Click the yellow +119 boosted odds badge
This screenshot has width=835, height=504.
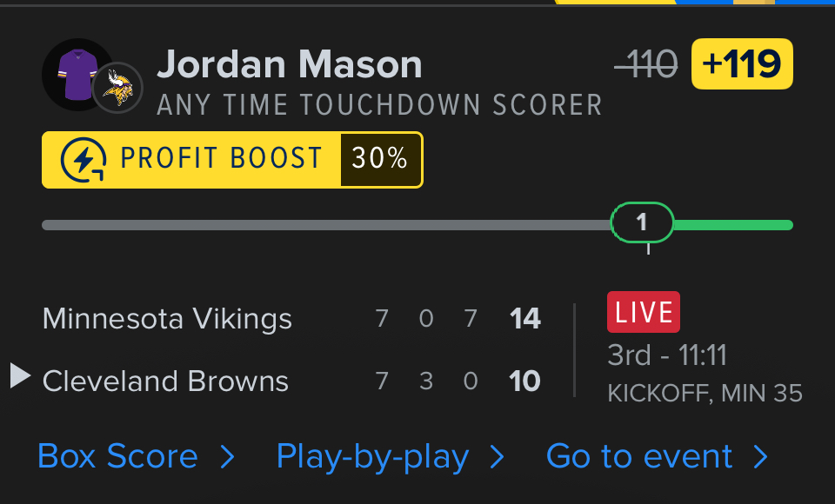[742, 64]
